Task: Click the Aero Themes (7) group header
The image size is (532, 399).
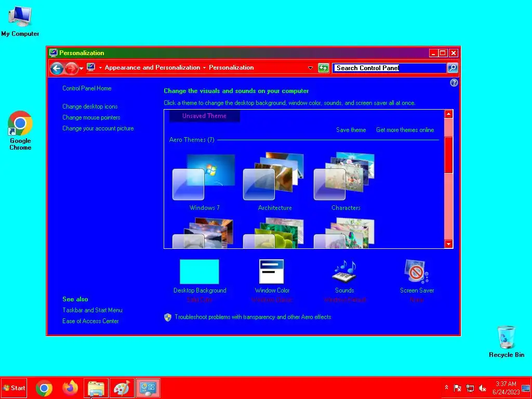Action: tap(192, 140)
